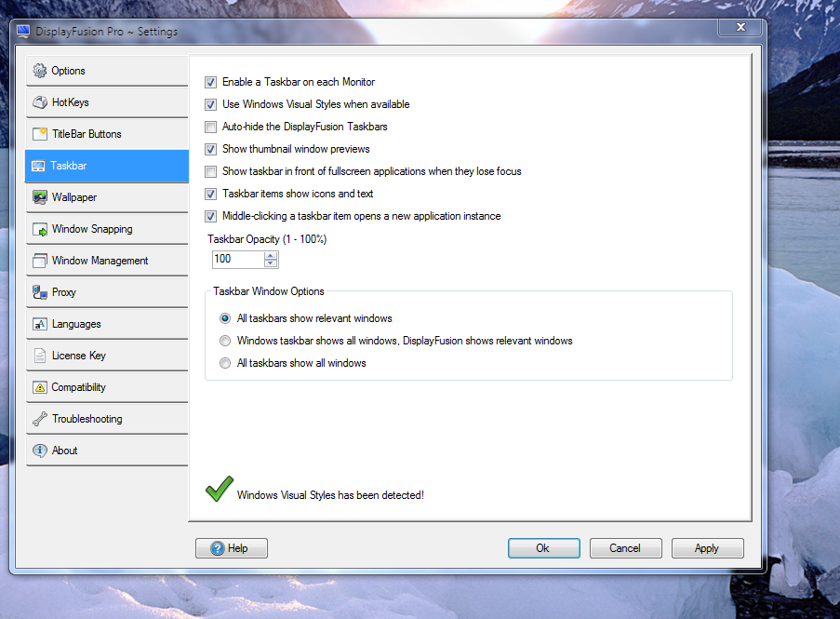
Task: Click the HotKeys icon in sidebar
Action: point(39,102)
